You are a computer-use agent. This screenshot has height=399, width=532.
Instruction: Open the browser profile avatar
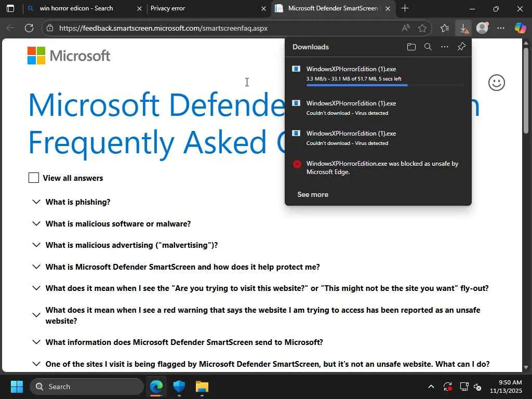pos(482,28)
